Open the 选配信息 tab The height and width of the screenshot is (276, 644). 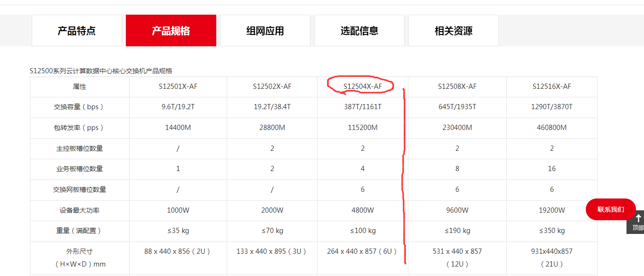(359, 31)
